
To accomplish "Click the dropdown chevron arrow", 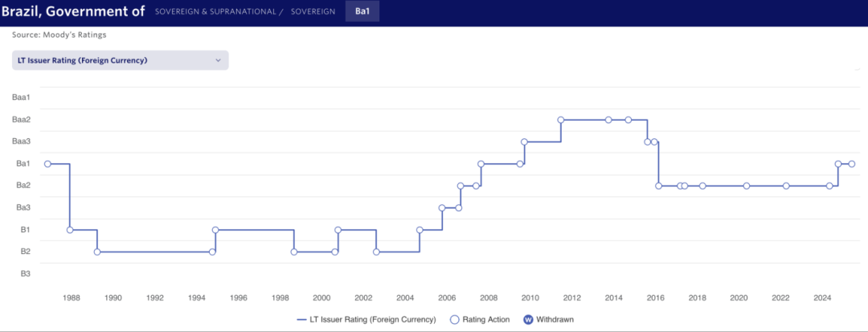I will pyautogui.click(x=218, y=60).
